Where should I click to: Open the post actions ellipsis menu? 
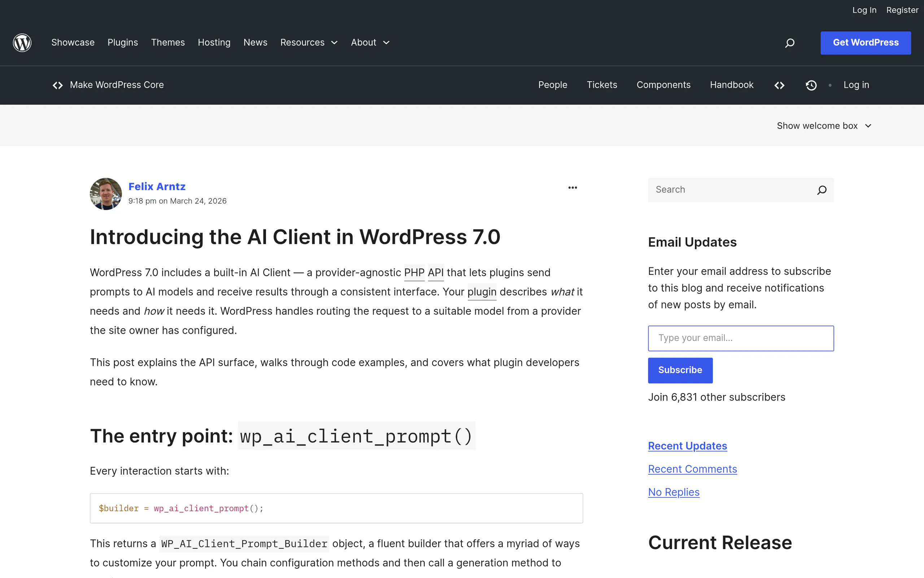[x=572, y=188]
